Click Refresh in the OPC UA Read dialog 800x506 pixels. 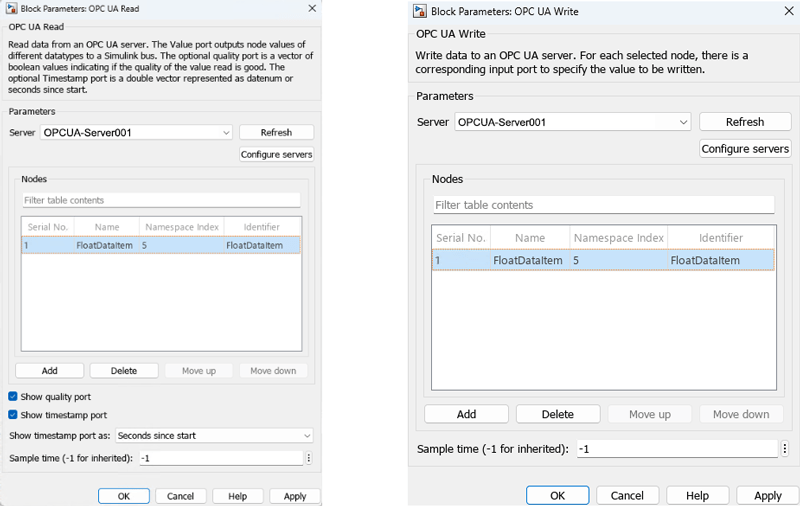tap(277, 132)
